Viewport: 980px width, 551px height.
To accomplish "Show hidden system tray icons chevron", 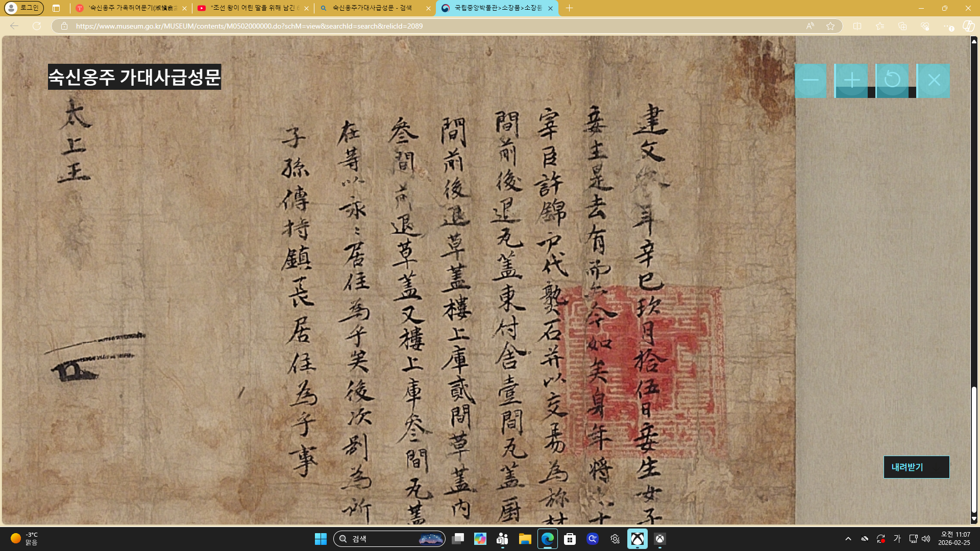I will pos(848,539).
